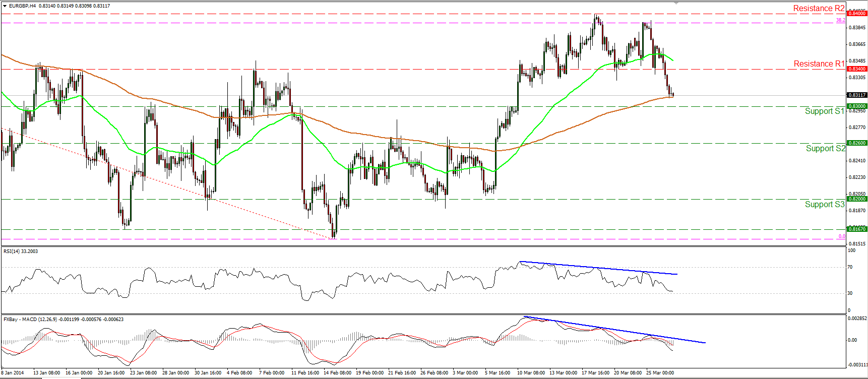The height and width of the screenshot is (379, 868).
Task: Select the Support S2 label
Action: 825,149
